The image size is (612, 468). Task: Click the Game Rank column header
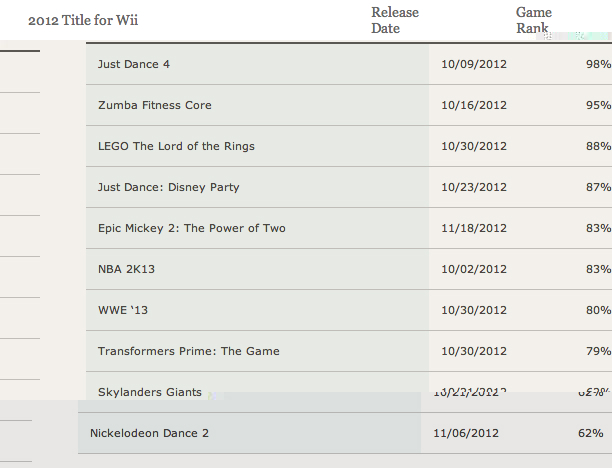click(x=534, y=20)
